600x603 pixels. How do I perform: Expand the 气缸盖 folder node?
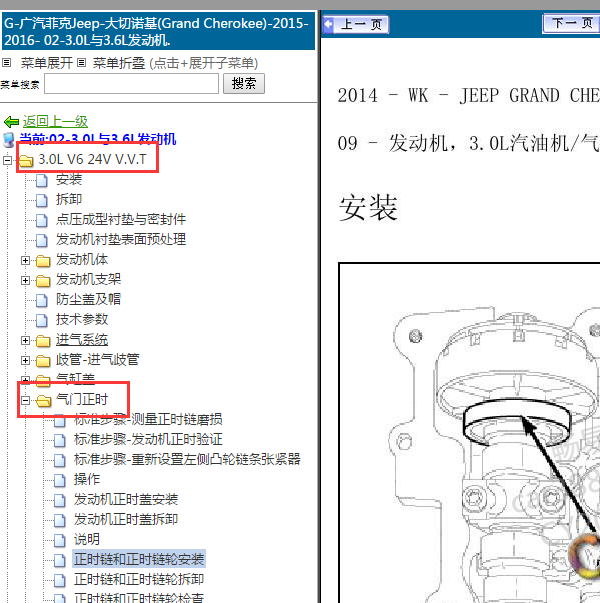click(25, 380)
